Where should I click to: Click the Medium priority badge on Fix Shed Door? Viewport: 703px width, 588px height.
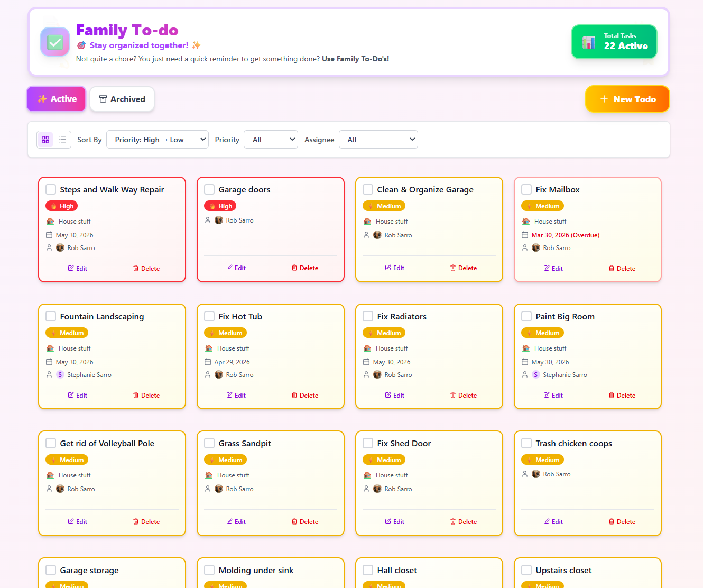pyautogui.click(x=384, y=460)
